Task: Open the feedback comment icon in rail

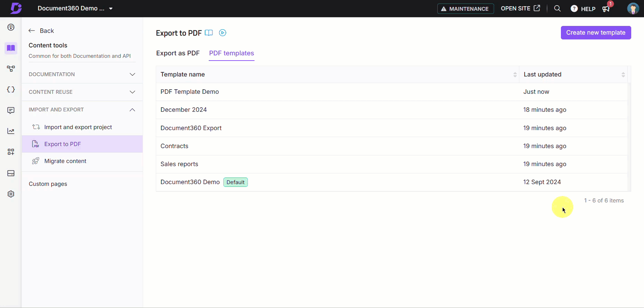Action: tap(11, 110)
